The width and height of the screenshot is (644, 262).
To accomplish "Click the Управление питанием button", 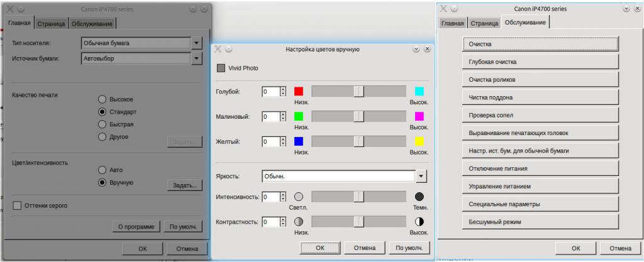I will pos(540,186).
